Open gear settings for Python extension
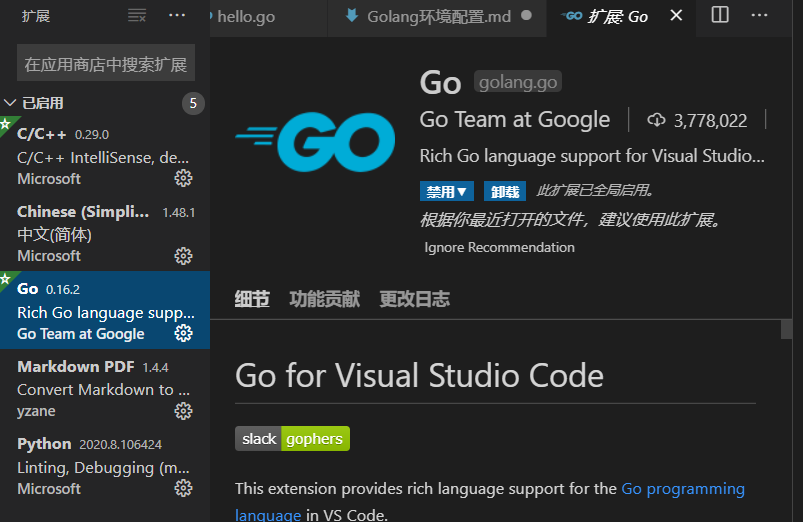 click(x=183, y=488)
